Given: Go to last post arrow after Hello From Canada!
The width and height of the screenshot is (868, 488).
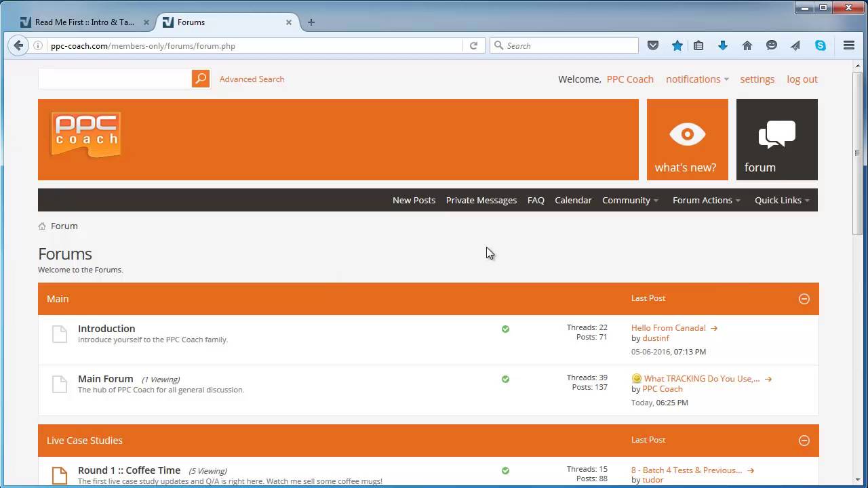Looking at the screenshot, I should pos(714,328).
